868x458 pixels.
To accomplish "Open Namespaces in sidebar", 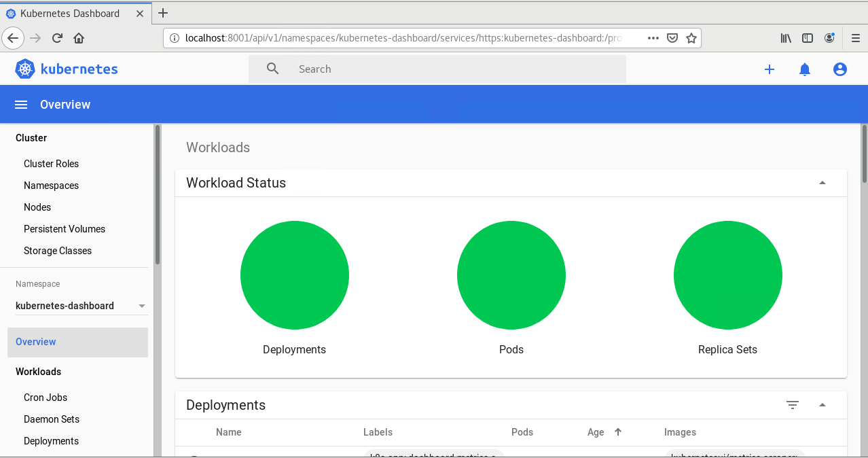I will pyautogui.click(x=51, y=186).
